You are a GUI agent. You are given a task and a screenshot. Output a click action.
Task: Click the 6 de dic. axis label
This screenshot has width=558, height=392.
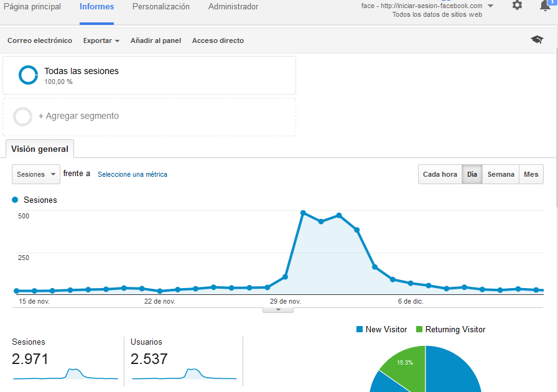411,301
